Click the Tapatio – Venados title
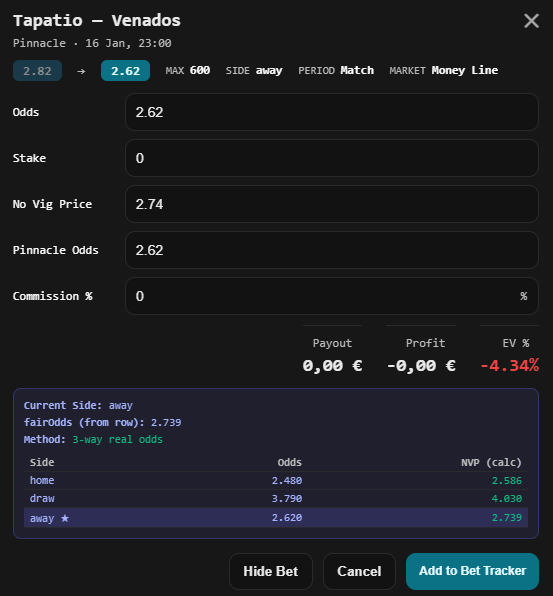553x596 pixels. pyautogui.click(x=97, y=21)
